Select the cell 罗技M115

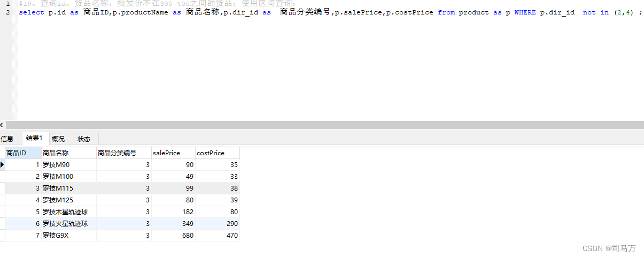pos(69,188)
